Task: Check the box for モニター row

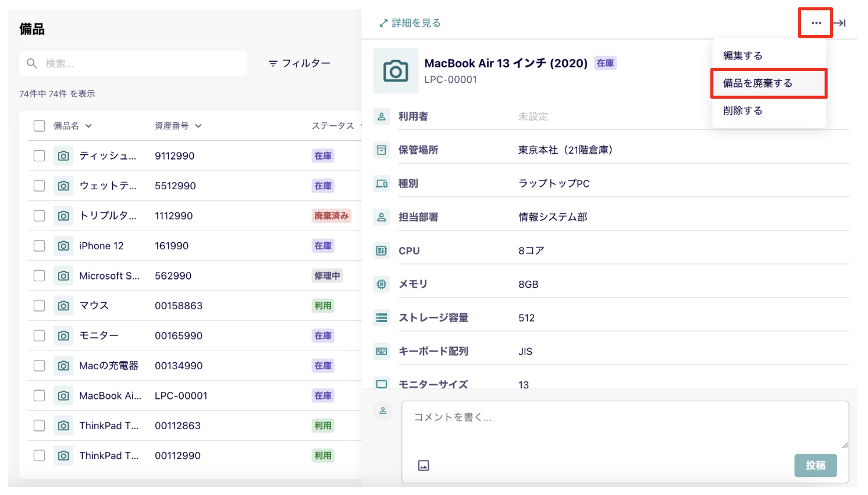Action: [x=40, y=336]
